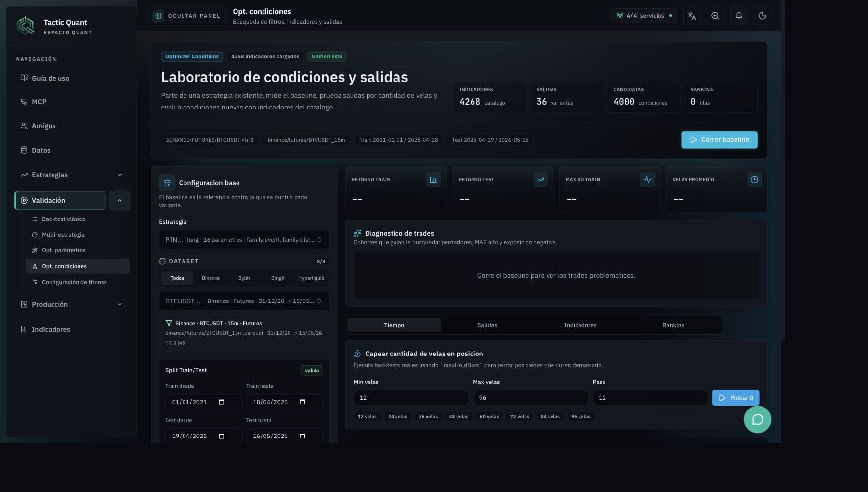This screenshot has width=868, height=492.
Task: Open calendar picker for Test hasta
Action: 302,436
